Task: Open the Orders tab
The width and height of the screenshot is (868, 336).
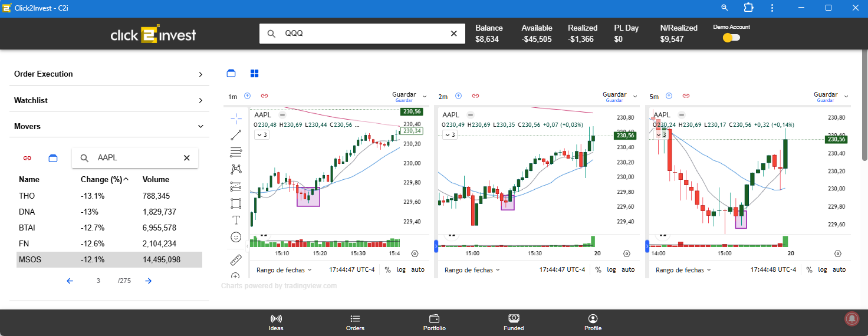Action: [355, 322]
